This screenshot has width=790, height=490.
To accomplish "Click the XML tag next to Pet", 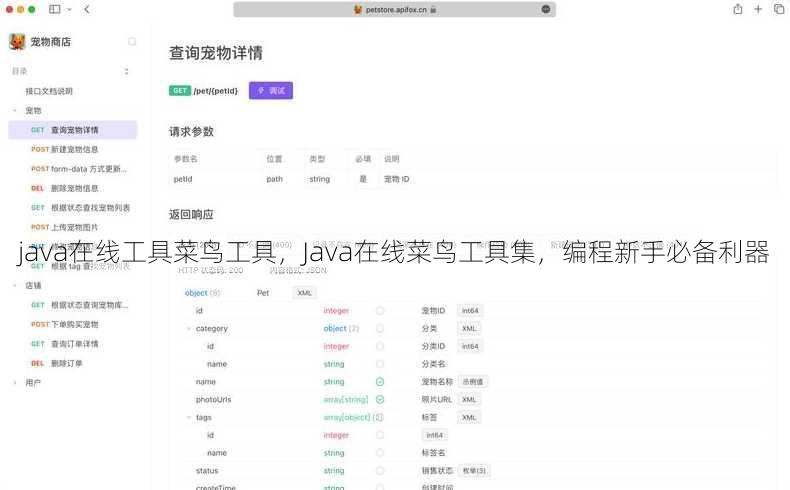I will click(304, 293).
